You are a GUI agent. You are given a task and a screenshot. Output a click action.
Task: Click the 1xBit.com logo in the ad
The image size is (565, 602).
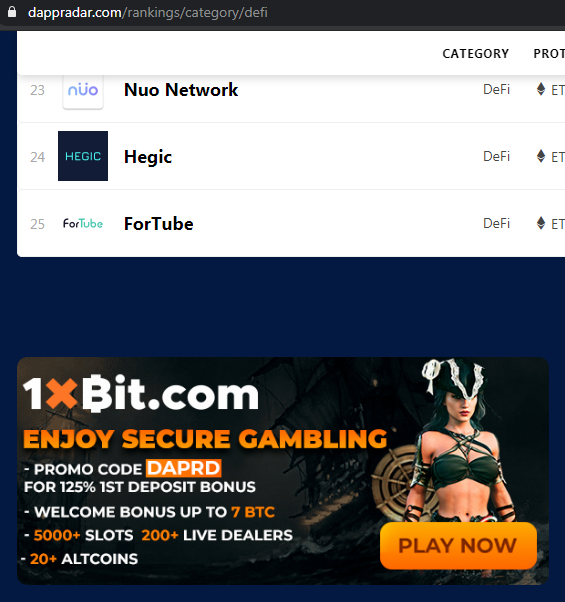point(140,393)
